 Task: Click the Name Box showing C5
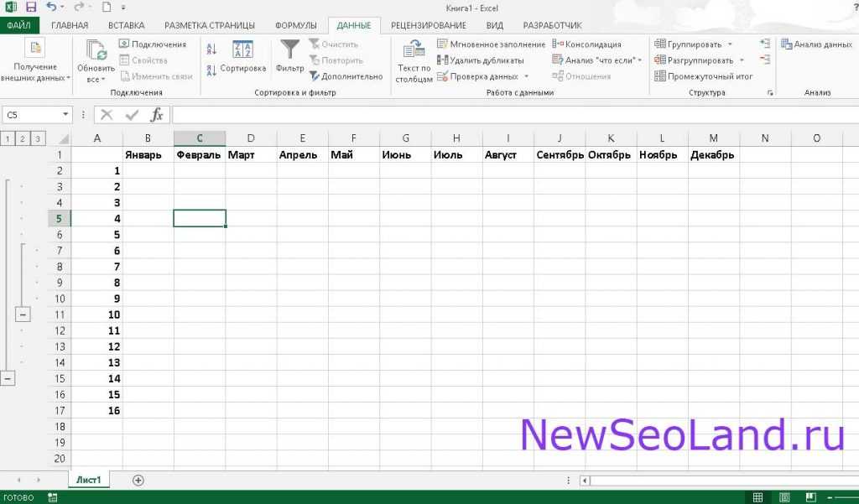click(x=31, y=115)
